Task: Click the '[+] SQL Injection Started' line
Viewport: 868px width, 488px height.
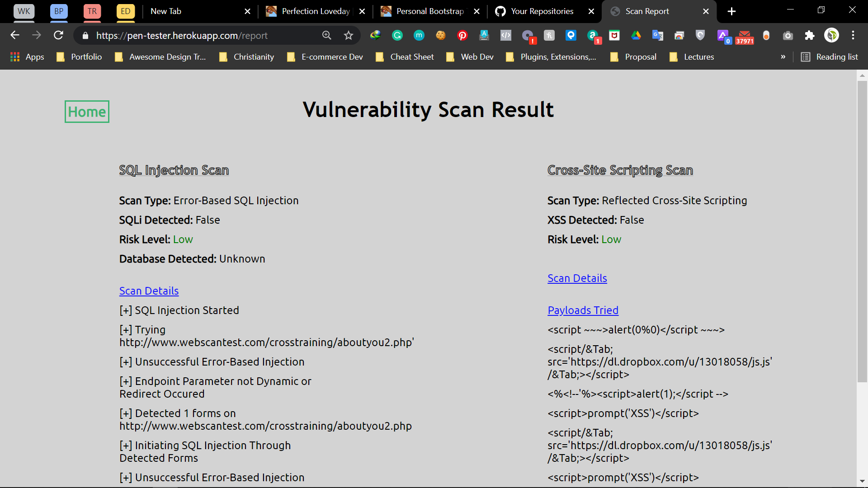Action: [x=179, y=310]
